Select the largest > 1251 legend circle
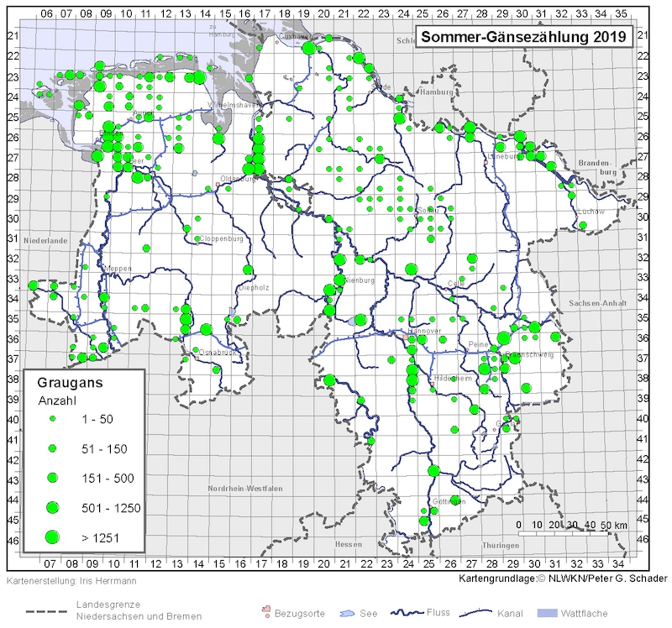672x628 pixels. coord(52,536)
